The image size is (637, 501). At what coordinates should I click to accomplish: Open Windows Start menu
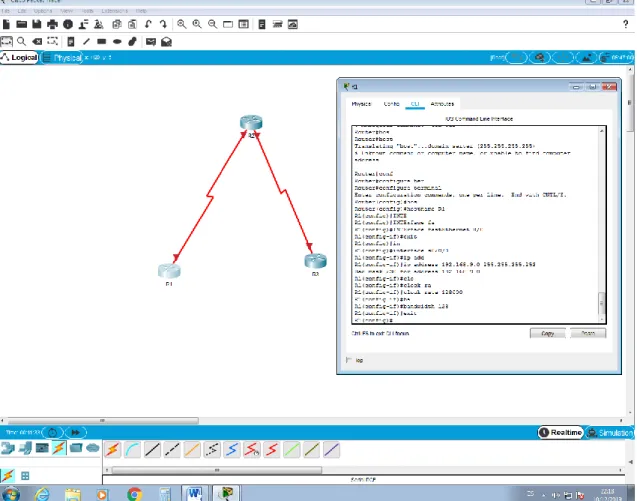tap(11, 494)
